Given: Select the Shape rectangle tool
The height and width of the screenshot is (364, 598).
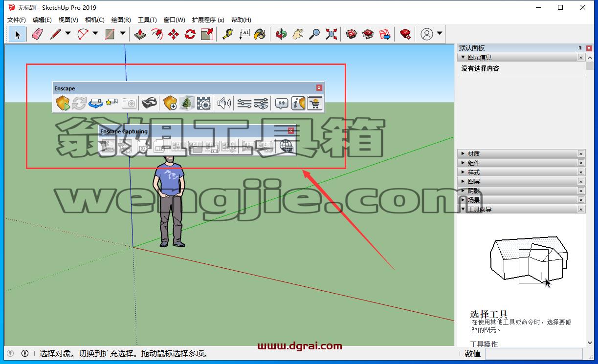Looking at the screenshot, I should click(110, 34).
